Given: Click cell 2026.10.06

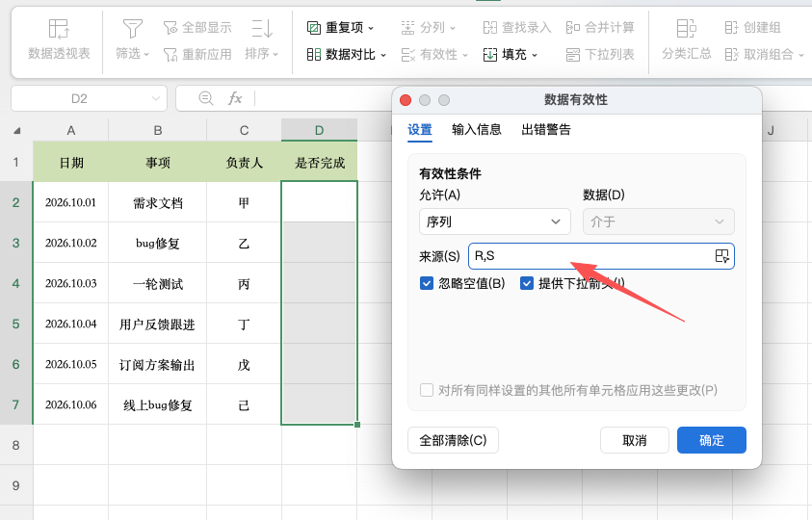Looking at the screenshot, I should 71,404.
